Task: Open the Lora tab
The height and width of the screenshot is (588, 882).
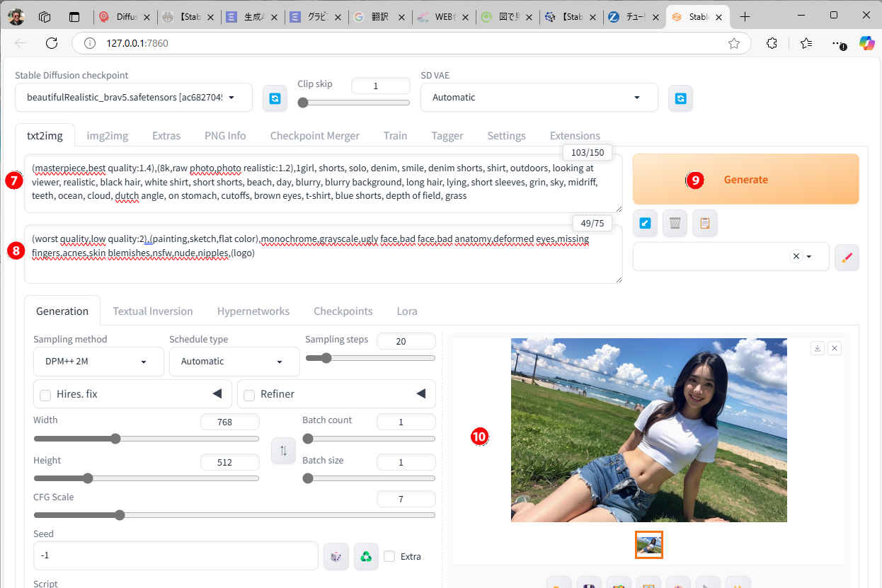Action: pyautogui.click(x=406, y=311)
